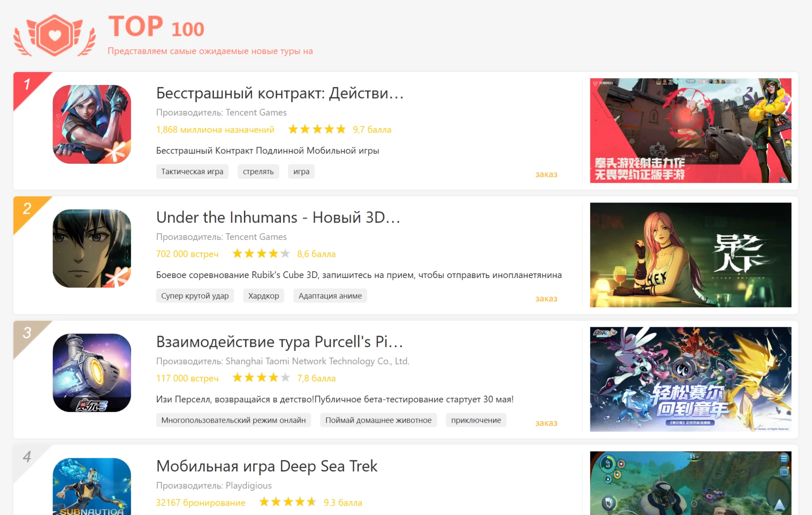
Task: Open the Бесстрашный контракт title link
Action: 280,93
